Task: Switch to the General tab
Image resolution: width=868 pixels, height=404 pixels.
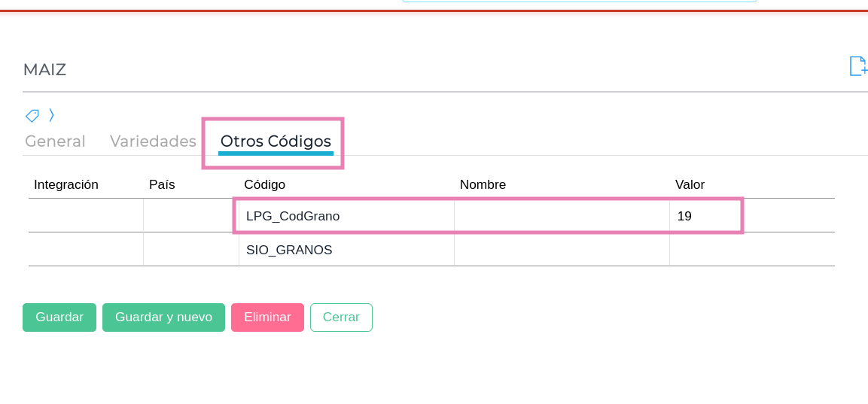Action: click(55, 141)
